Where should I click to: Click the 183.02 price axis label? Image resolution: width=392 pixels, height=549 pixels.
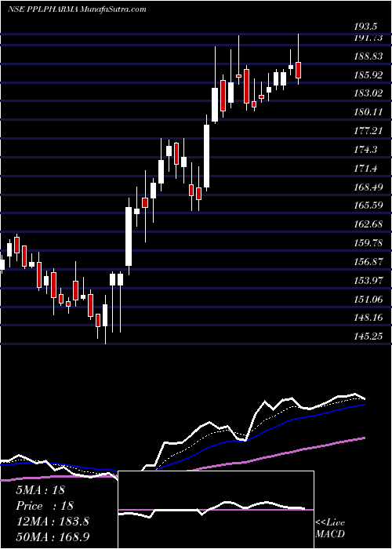[368, 93]
